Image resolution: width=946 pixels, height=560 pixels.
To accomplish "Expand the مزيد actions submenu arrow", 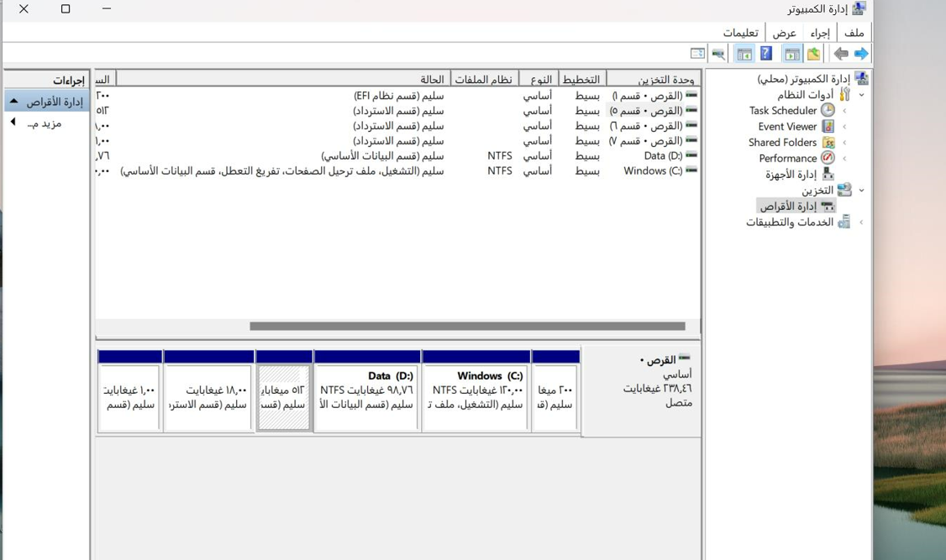I will (13, 123).
